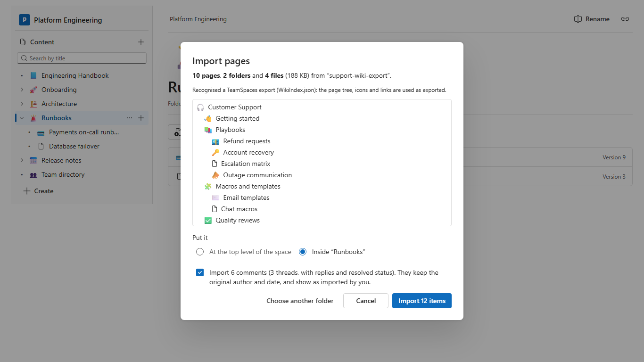
Task: Expand the Architecture tree item chevron
Action: [22, 104]
